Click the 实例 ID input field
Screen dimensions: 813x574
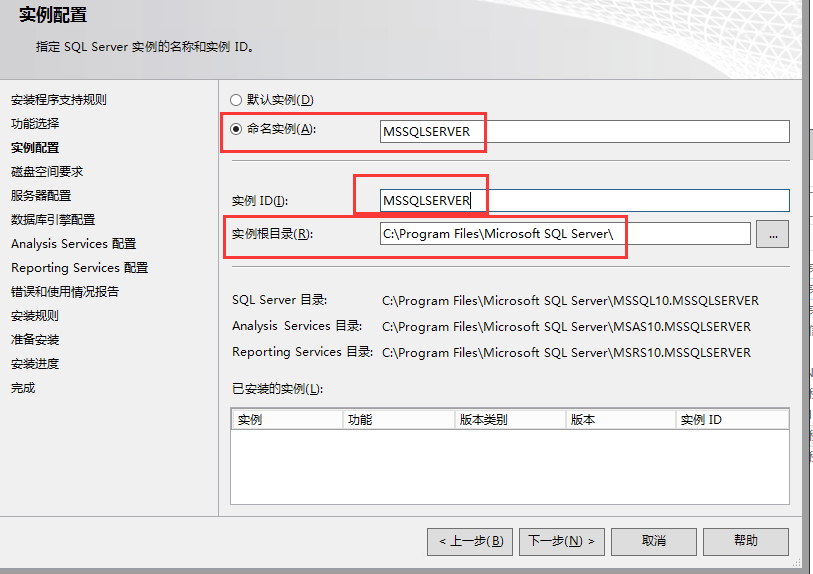click(584, 201)
